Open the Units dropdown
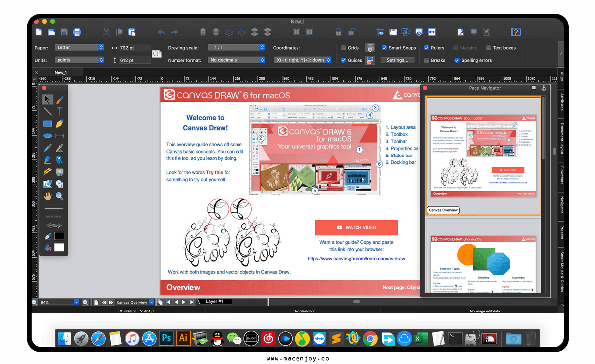595x364 pixels. tap(79, 60)
